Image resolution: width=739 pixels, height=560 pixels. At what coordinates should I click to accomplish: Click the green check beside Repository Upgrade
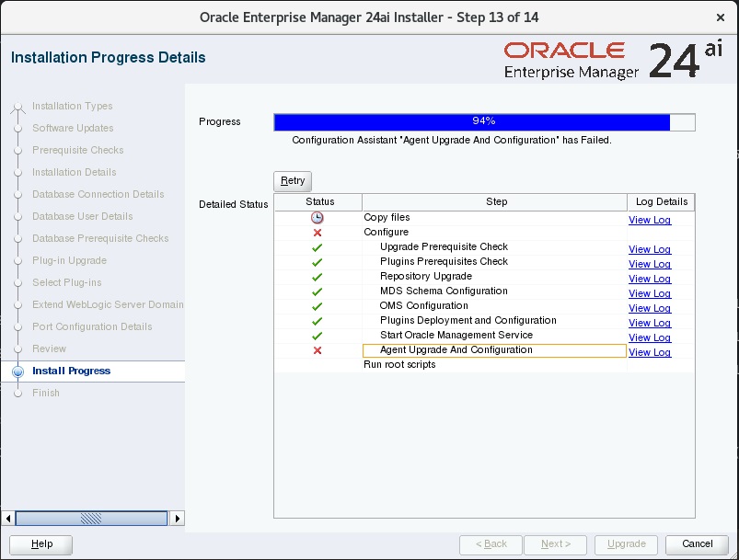[x=318, y=277]
